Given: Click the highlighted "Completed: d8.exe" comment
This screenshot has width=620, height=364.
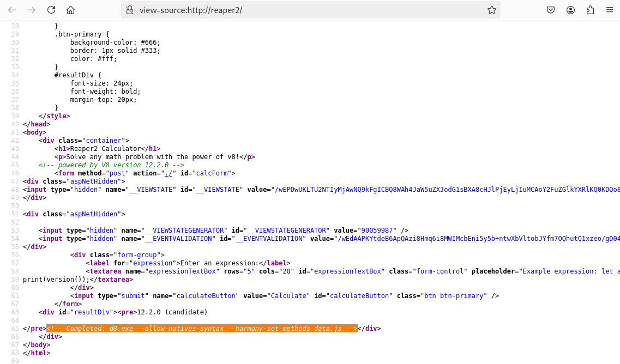Looking at the screenshot, I should click(202, 329).
